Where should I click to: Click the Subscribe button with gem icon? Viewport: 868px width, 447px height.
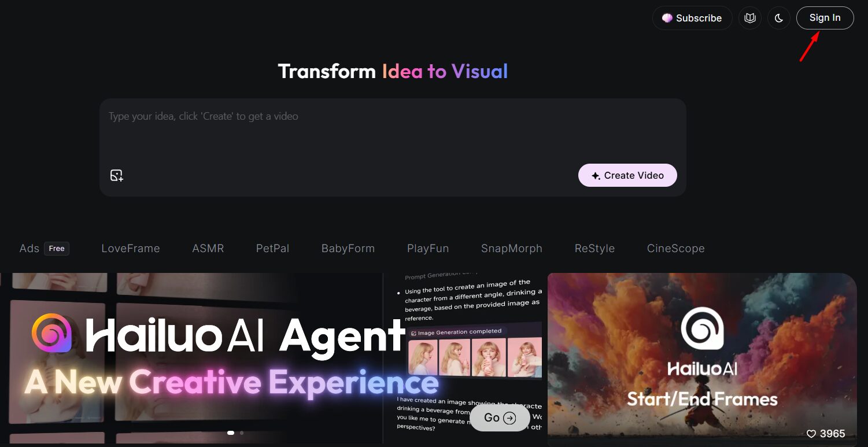tap(692, 18)
